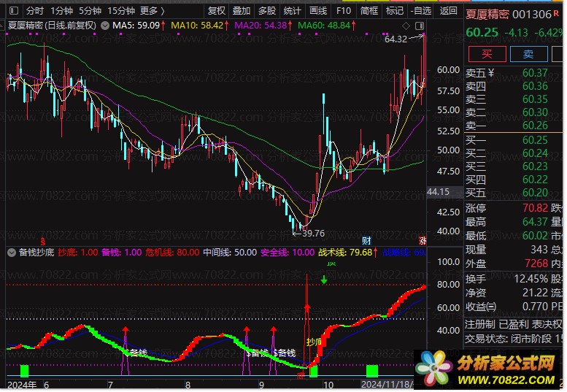The image size is (567, 392).
Task: Select the 买二 price 60.24
Action: pyautogui.click(x=535, y=153)
